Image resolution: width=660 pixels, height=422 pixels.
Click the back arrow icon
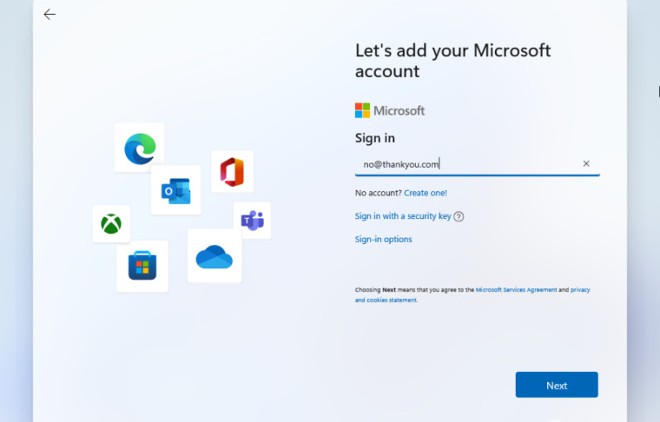pos(49,15)
